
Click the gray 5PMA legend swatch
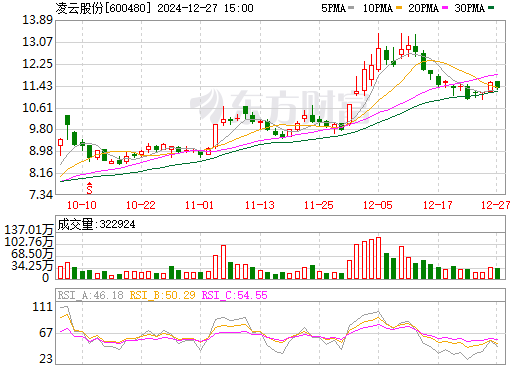click(x=351, y=8)
